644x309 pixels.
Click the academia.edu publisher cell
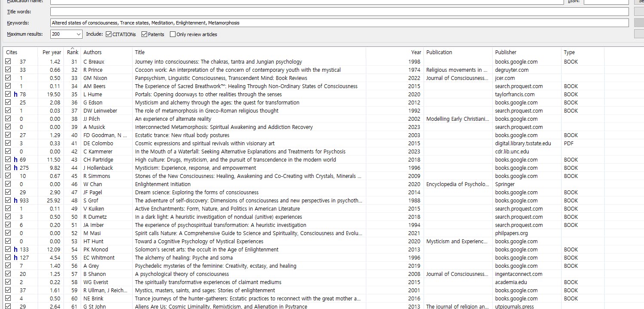(511, 282)
